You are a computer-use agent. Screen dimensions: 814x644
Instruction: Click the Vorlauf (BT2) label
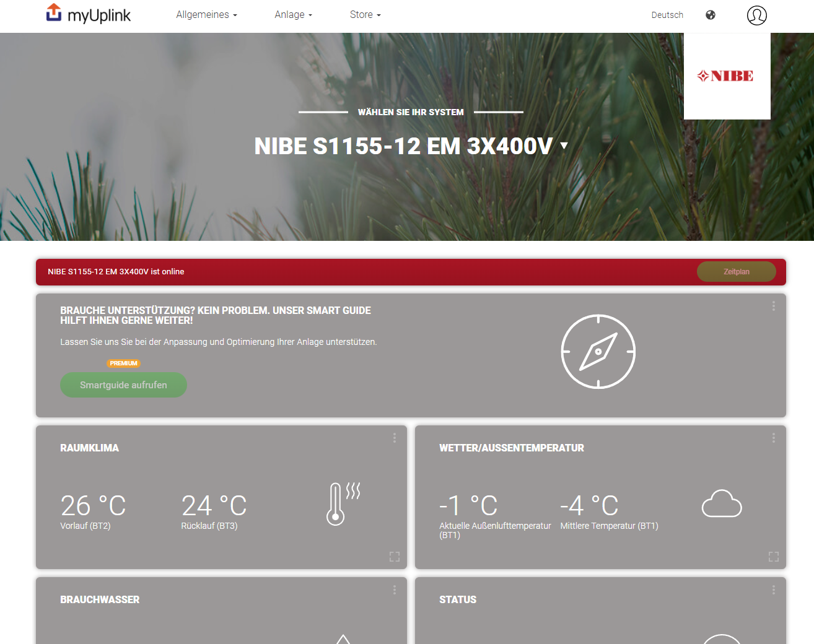85,526
